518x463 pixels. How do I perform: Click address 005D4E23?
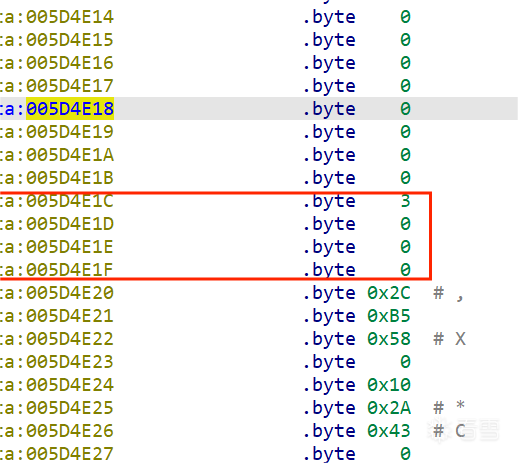(70, 362)
